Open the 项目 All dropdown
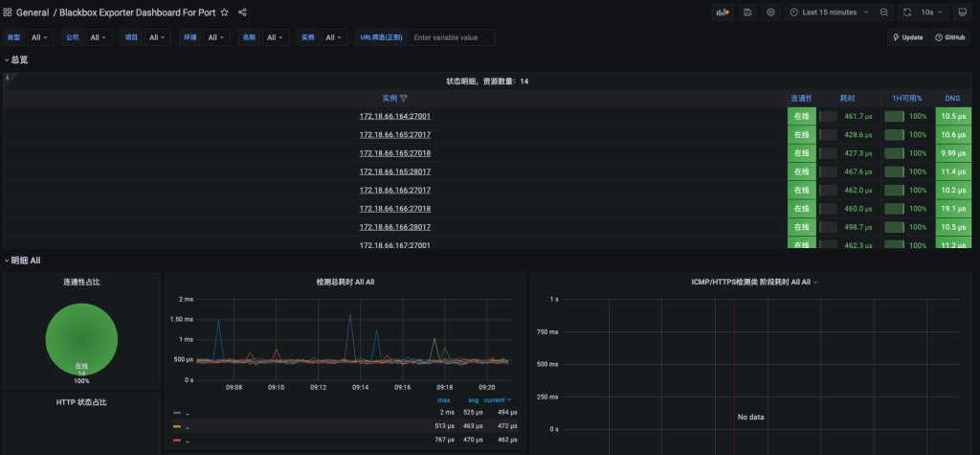The height and width of the screenshot is (455, 980). click(x=158, y=37)
